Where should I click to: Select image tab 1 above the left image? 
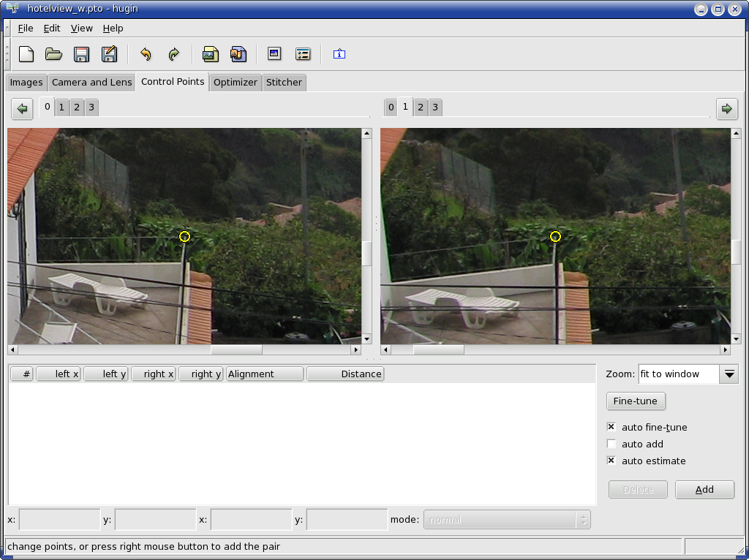click(61, 108)
